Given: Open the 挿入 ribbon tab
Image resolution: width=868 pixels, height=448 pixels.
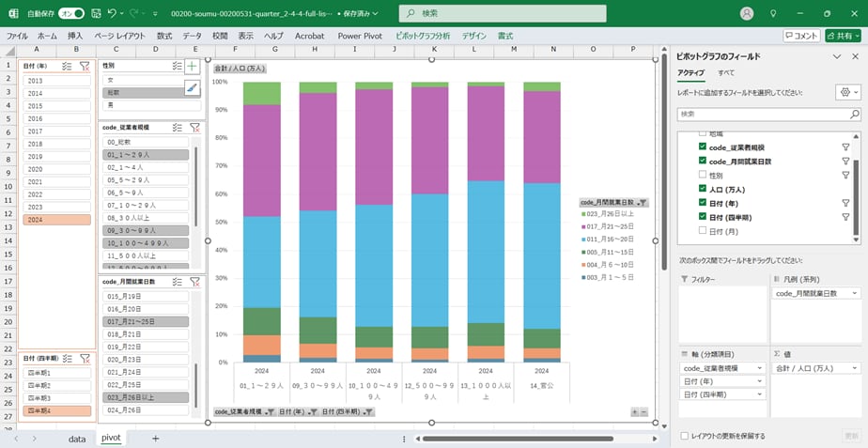Looking at the screenshot, I should [75, 36].
